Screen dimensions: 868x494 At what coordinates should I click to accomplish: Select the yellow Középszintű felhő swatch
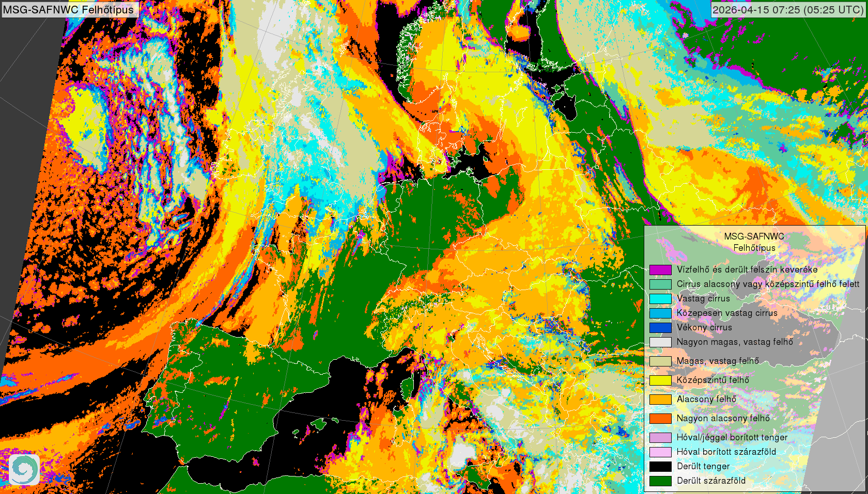660,380
